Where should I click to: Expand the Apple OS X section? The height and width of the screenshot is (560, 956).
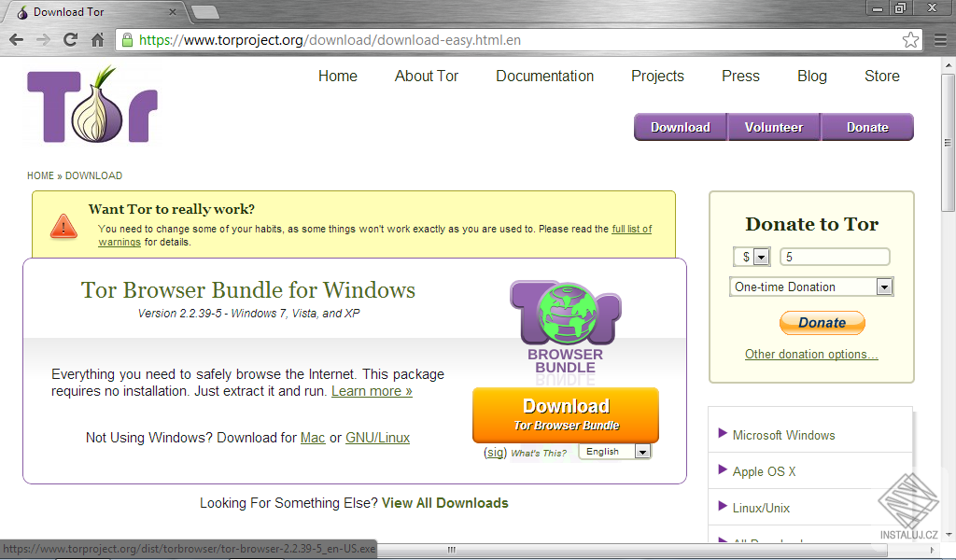pyautogui.click(x=756, y=471)
